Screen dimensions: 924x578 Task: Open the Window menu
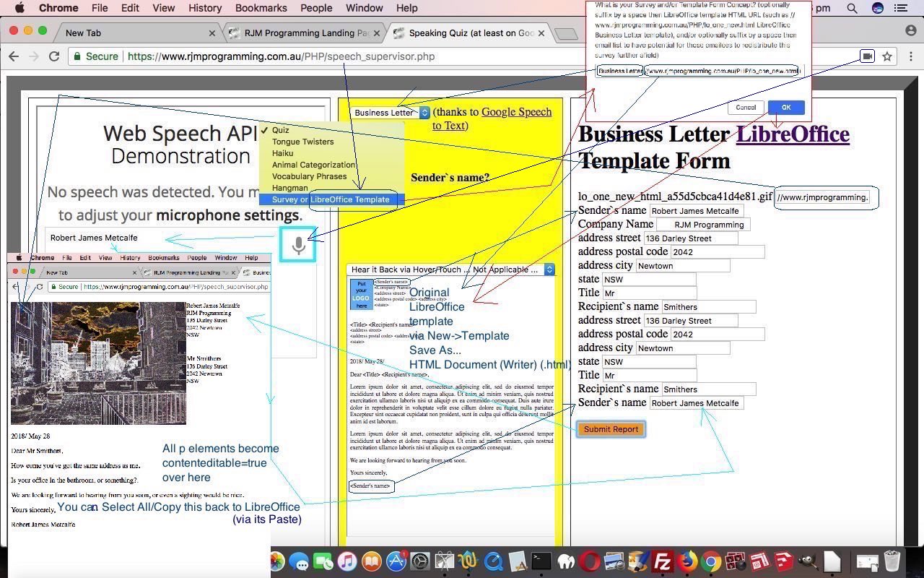364,8
